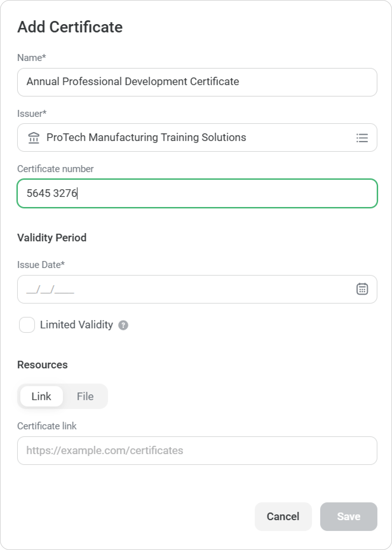Image resolution: width=392 pixels, height=550 pixels.
Task: Focus the Certificate link URL field
Action: click(x=197, y=450)
